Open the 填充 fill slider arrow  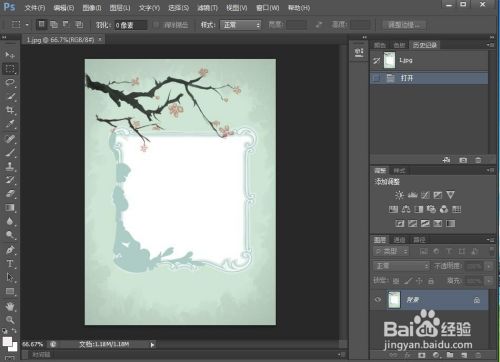tap(489, 281)
